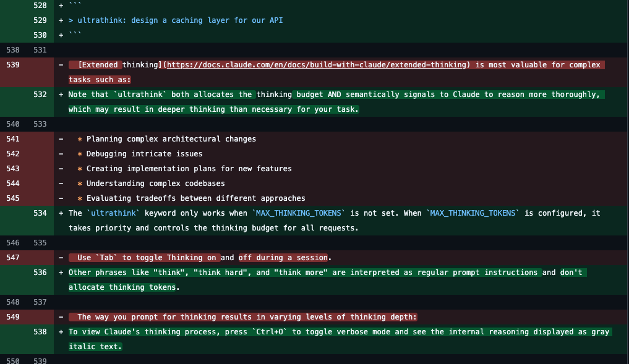This screenshot has height=364, width=629.
Task: Select new line number 536
Action: point(40,273)
